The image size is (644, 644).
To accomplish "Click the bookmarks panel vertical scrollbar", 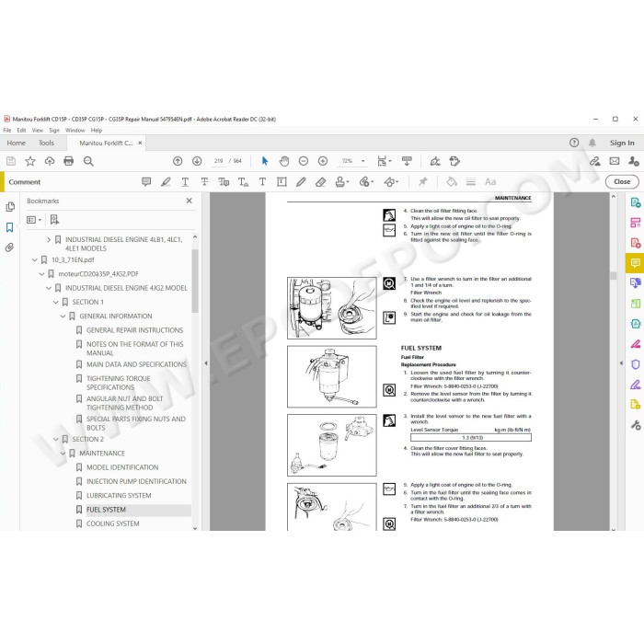I will point(195,281).
